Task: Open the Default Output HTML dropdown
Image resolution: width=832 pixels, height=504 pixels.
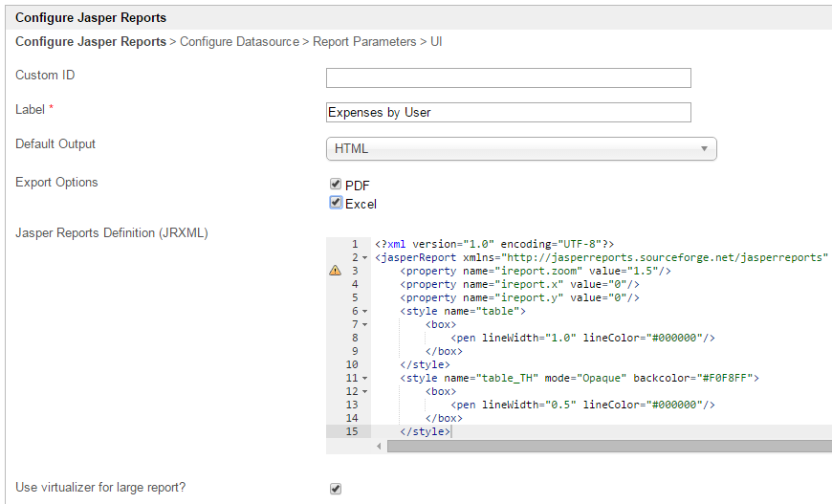Action: click(521, 148)
